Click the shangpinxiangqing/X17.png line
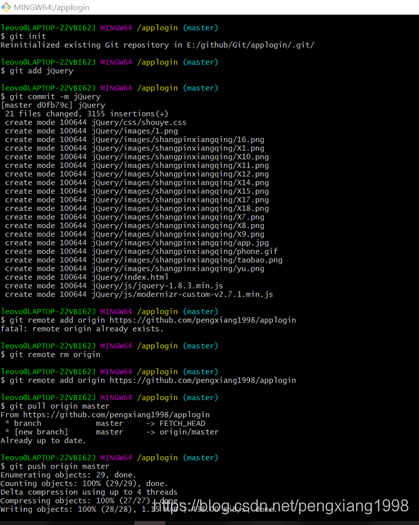 pos(137,200)
